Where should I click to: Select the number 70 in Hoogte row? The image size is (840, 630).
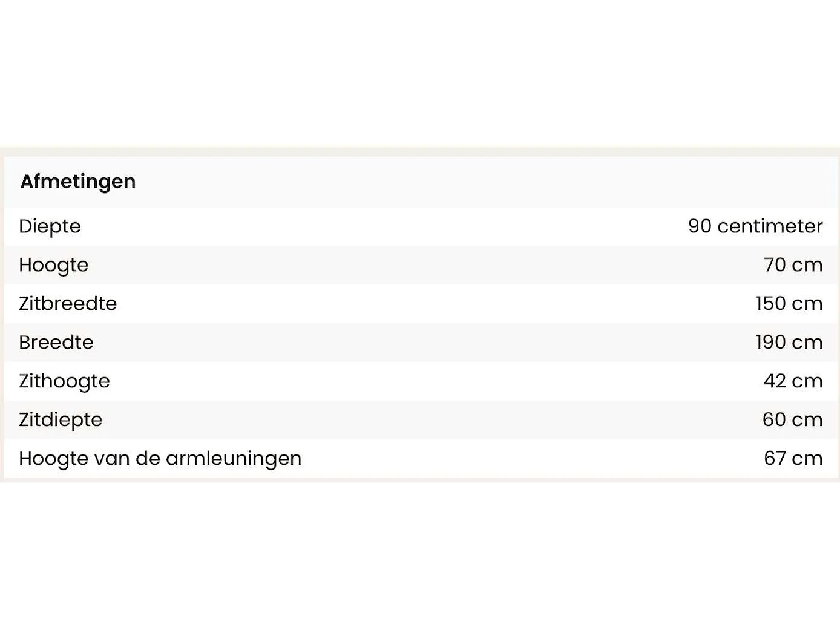click(x=775, y=265)
